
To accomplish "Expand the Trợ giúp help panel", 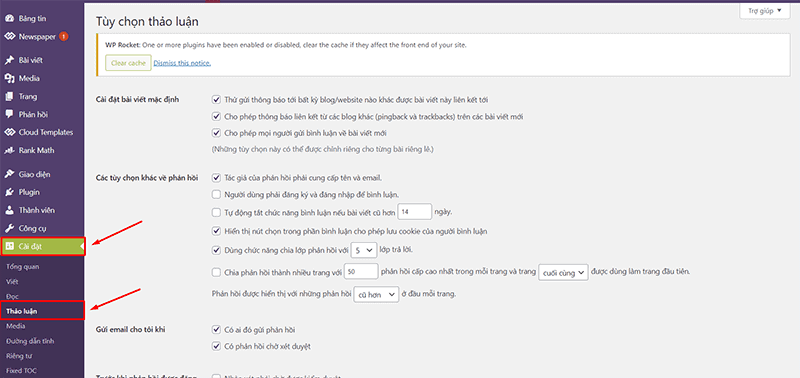I will [x=764, y=11].
